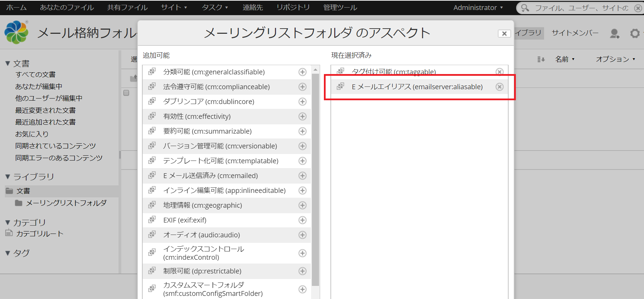Open the site configuration gear icon
This screenshot has height=299, width=644.
tap(635, 33)
